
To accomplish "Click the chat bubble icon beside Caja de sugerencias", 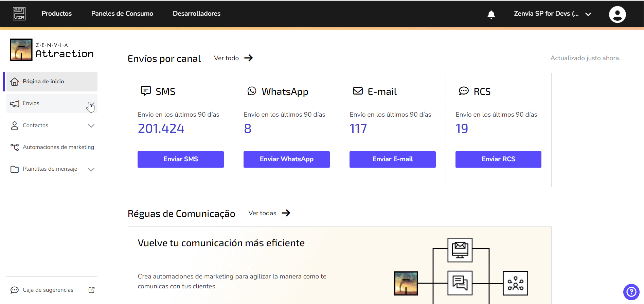I will 15,290.
